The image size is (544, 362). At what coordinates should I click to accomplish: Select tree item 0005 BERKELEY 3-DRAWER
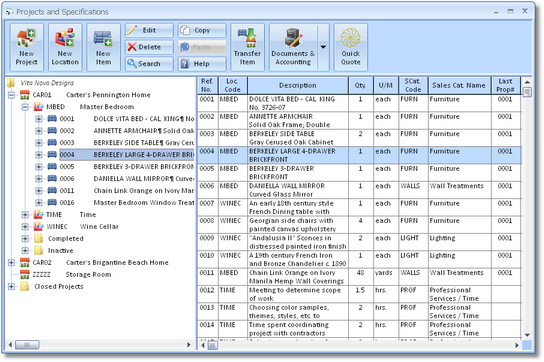coord(127,167)
